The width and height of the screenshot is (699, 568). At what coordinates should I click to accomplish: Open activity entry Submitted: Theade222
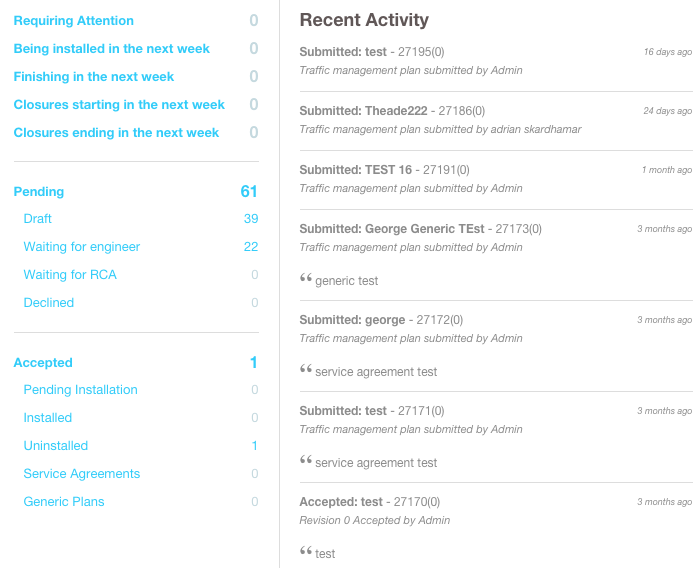click(x=364, y=111)
